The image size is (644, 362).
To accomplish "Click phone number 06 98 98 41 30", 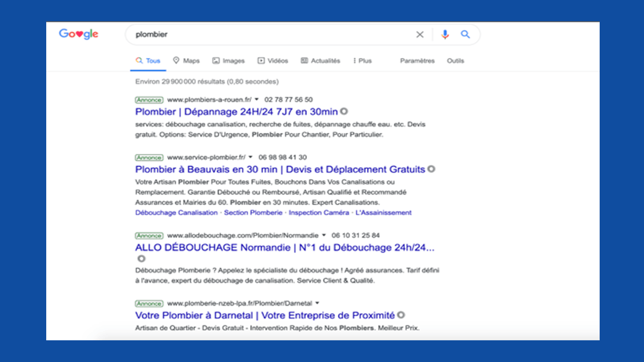I will pos(282,157).
